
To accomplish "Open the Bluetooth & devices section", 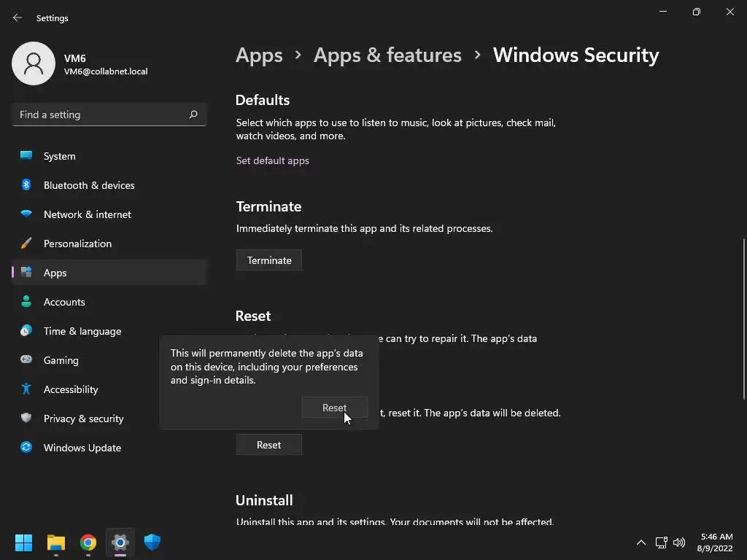I will 89,185.
